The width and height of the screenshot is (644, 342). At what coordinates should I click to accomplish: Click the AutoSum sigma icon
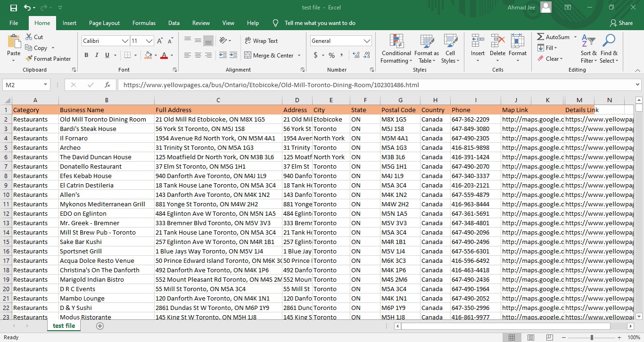[x=540, y=37]
